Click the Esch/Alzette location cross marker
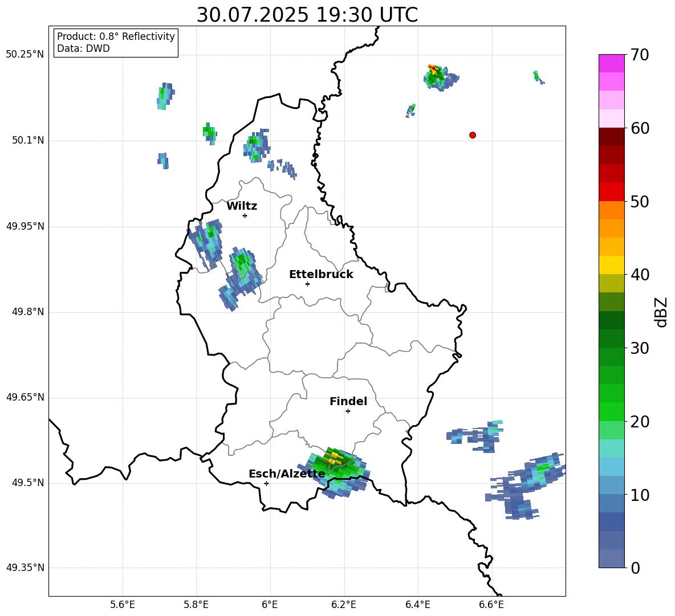 pos(266,483)
